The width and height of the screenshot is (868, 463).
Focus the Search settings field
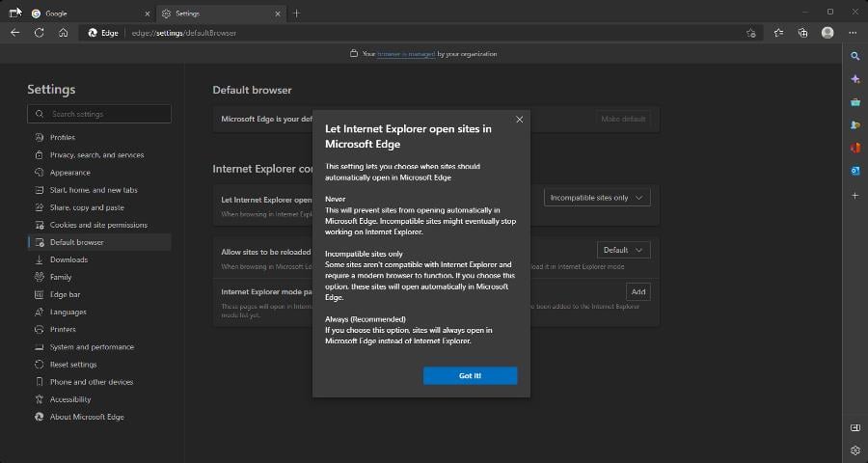(99, 114)
